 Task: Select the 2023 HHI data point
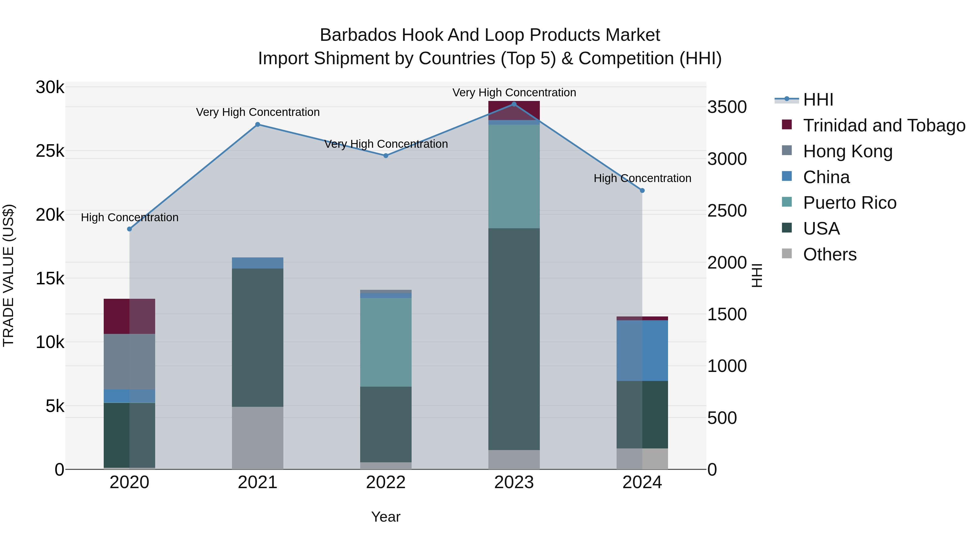pos(514,104)
